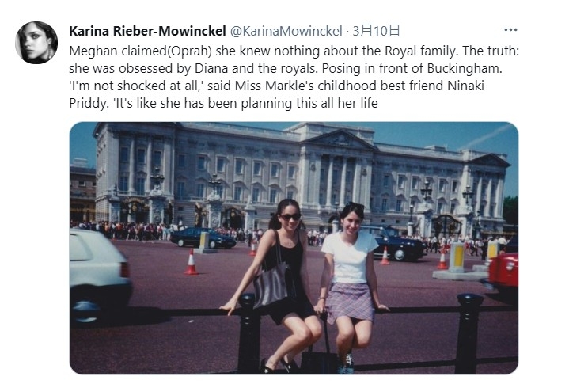
Task: Click tweet line starting "Meghan claimed(Oprah)"
Action: (294, 51)
